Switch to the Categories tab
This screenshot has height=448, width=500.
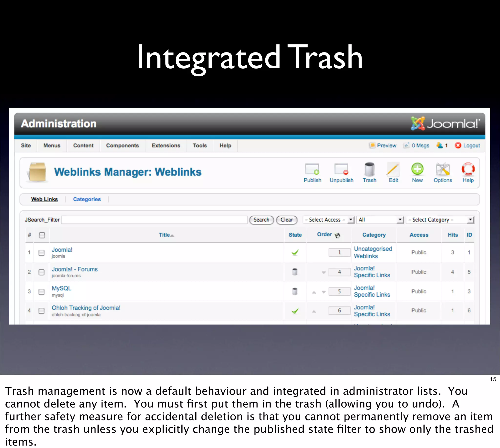click(x=87, y=199)
